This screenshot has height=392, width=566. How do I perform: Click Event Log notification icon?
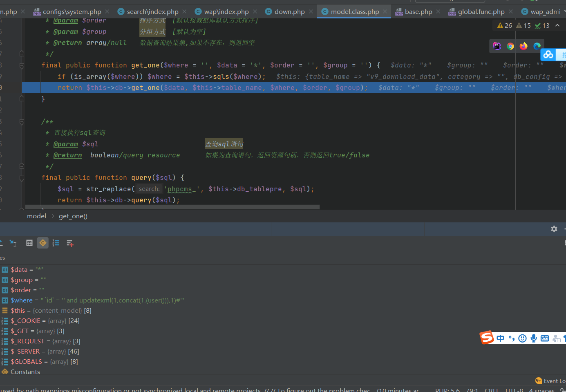[539, 381]
